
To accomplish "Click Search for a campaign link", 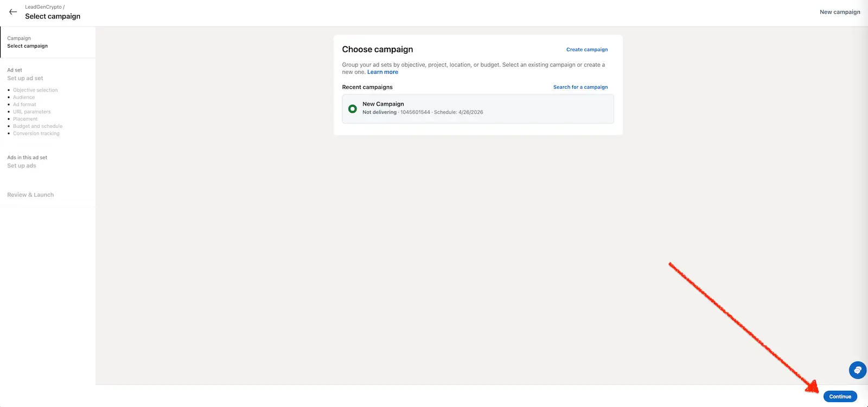I will [580, 87].
